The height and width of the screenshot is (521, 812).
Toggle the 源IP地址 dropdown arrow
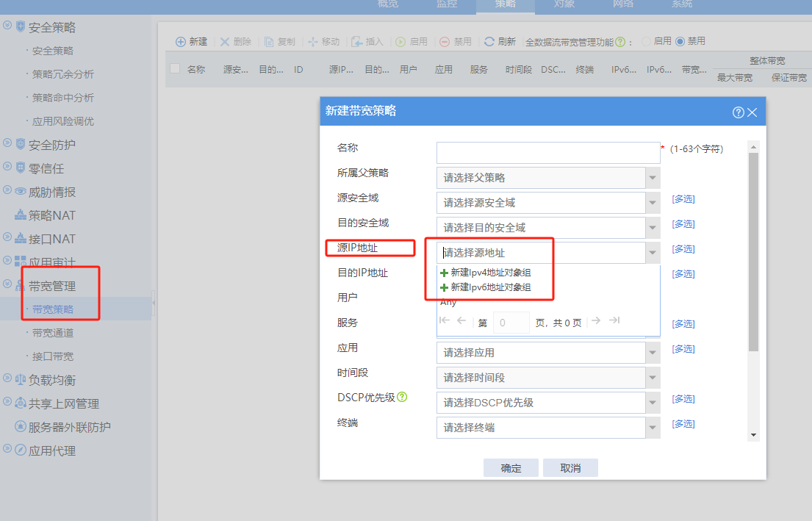pyautogui.click(x=653, y=253)
